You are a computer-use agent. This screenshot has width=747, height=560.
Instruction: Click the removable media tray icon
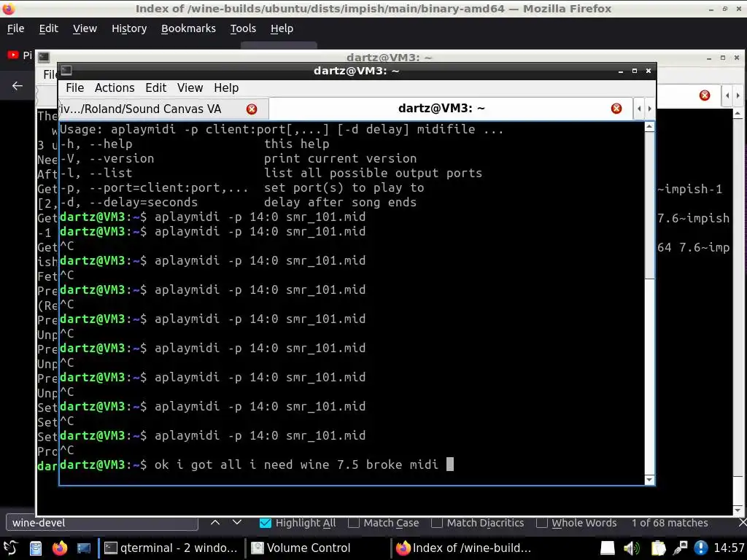607,548
